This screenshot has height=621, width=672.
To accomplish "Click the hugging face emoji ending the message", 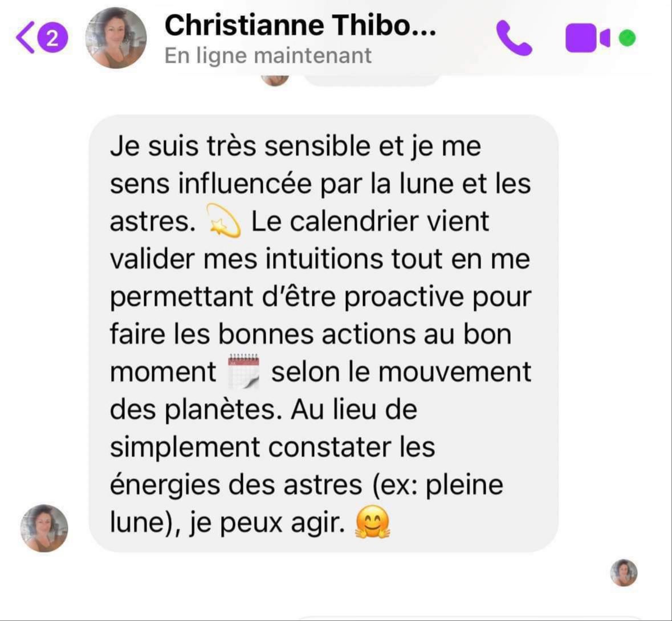I will [372, 522].
